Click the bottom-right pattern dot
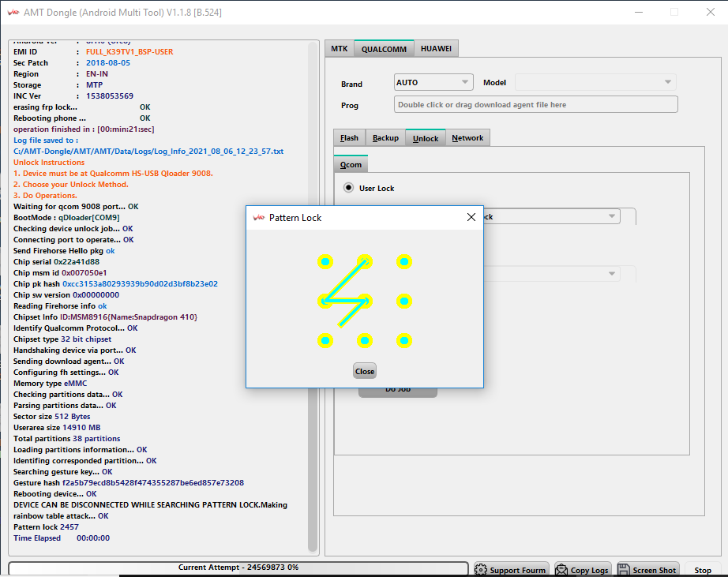 point(404,341)
